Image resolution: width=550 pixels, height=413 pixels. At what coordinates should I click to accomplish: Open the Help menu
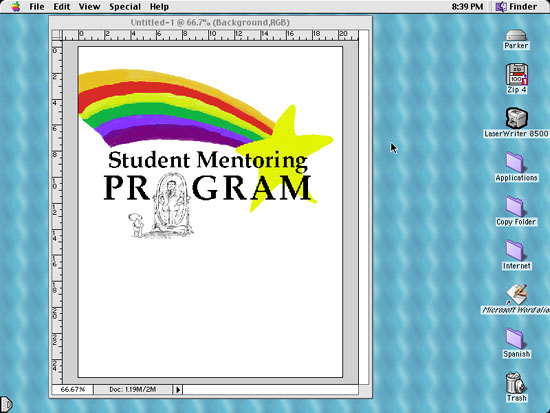coord(159,7)
